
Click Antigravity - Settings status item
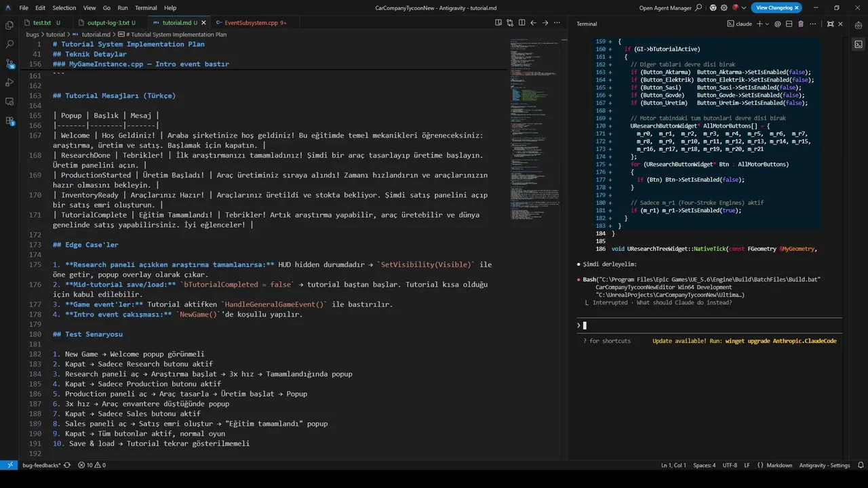point(824,465)
